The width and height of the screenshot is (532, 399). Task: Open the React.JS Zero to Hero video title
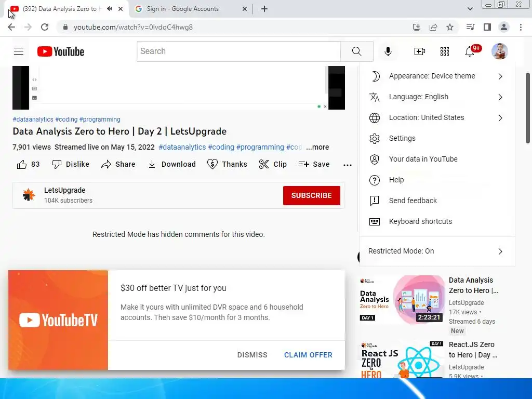coord(473,350)
